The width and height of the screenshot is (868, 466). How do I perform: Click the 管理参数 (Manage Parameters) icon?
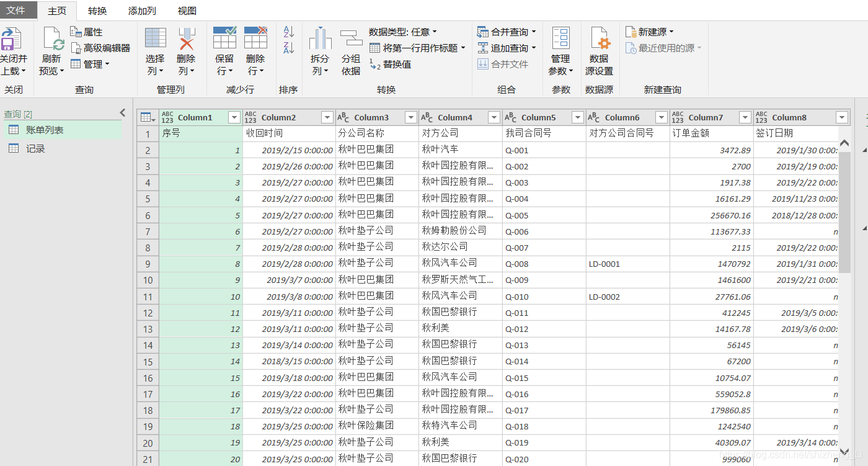click(560, 38)
